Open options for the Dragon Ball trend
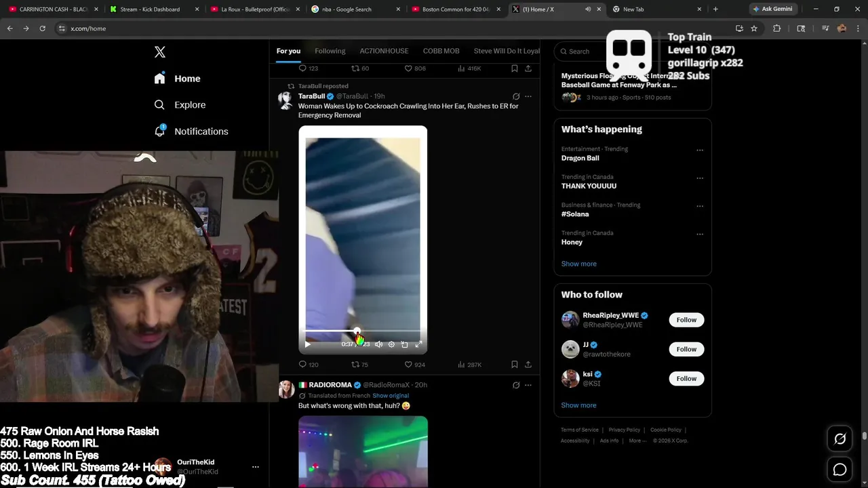 point(700,150)
